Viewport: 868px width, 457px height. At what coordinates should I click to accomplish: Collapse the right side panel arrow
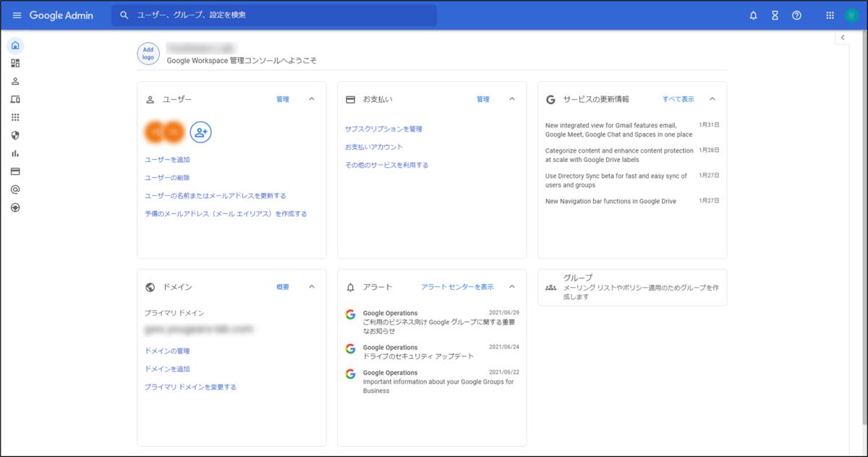tap(843, 38)
